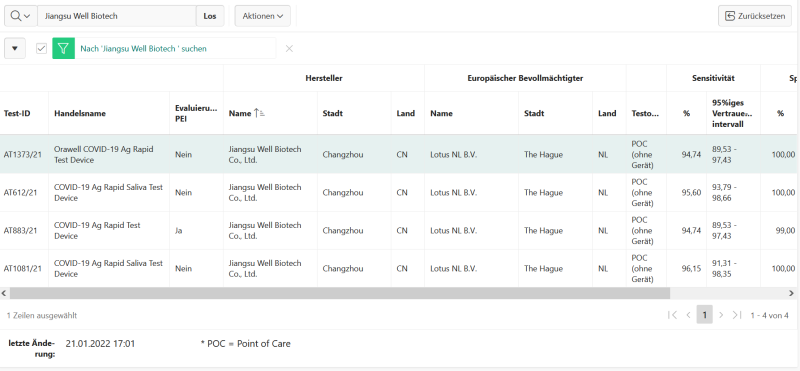Screen dimensions: 800x371
Task: Click the green funnel filter icon
Action: [x=63, y=48]
